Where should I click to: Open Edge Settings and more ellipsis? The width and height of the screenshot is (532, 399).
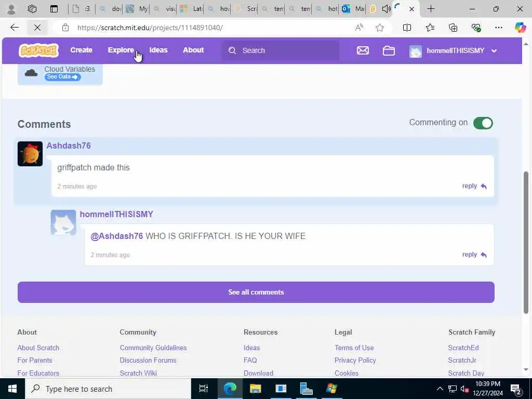[498, 28]
